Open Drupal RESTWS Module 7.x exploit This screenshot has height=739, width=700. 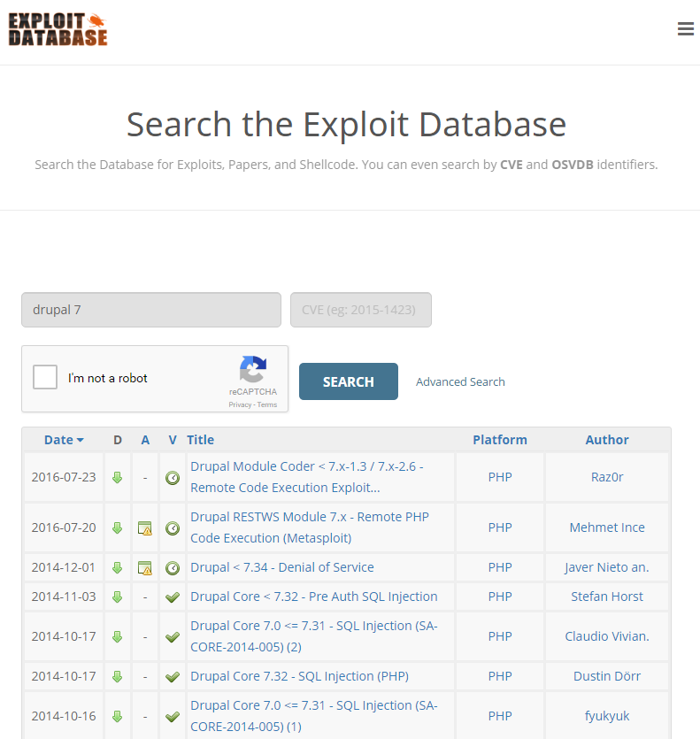[310, 527]
